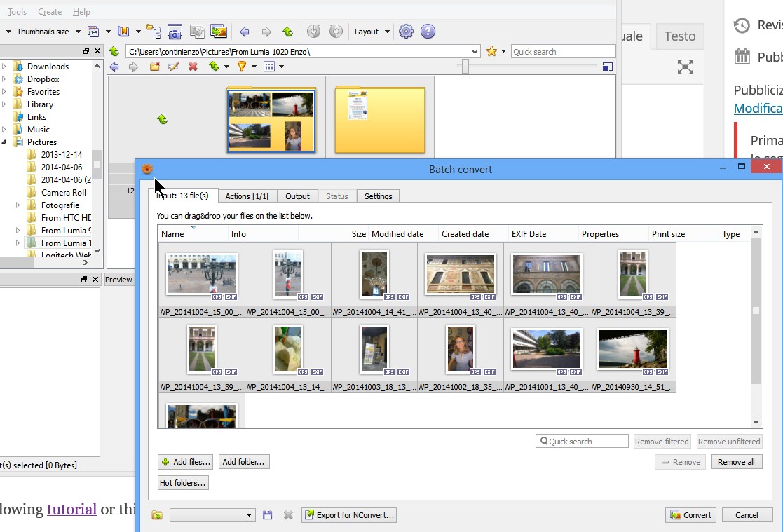Click the thumbnail size slider handle
The height and width of the screenshot is (532, 783).
click(x=464, y=67)
